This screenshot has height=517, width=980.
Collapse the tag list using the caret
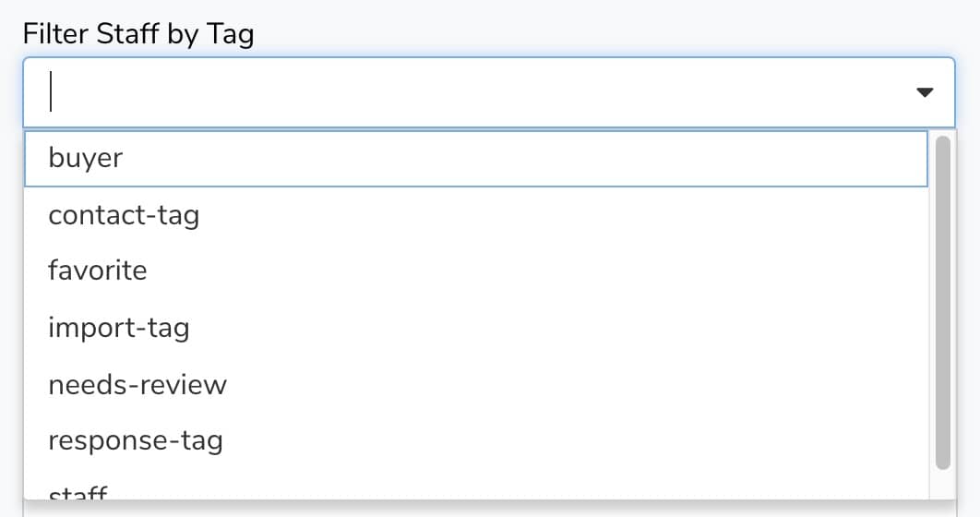click(924, 92)
